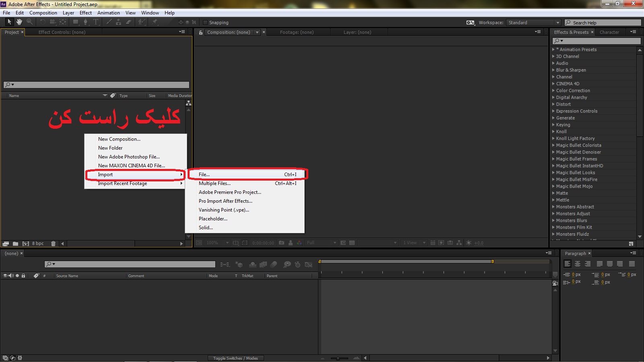The width and height of the screenshot is (644, 362).
Task: Click Project panel search field
Action: [96, 84]
